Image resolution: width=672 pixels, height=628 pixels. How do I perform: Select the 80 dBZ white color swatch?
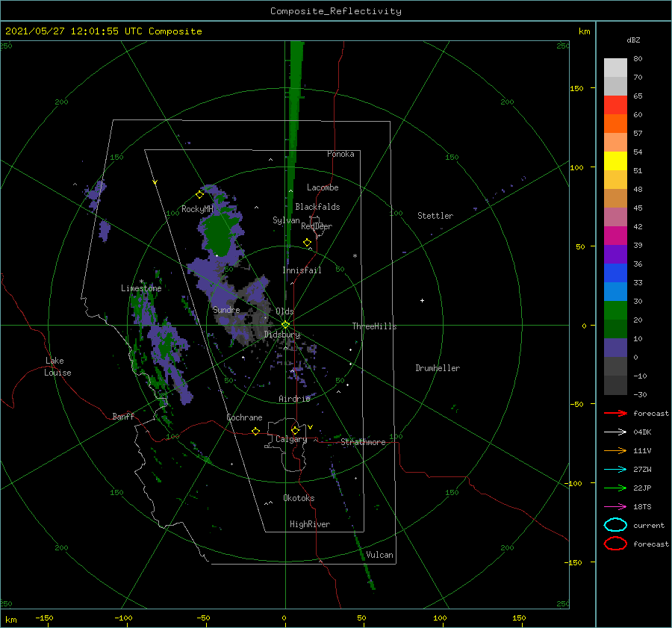615,67
